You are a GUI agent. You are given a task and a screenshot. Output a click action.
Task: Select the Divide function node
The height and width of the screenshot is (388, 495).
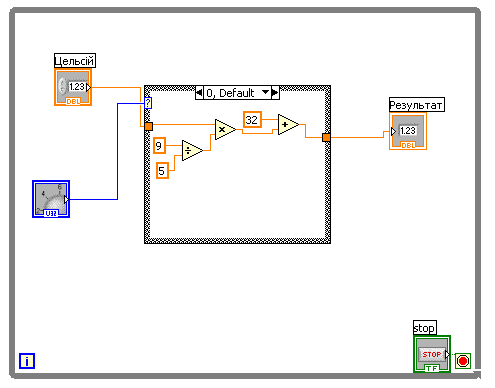(x=192, y=150)
